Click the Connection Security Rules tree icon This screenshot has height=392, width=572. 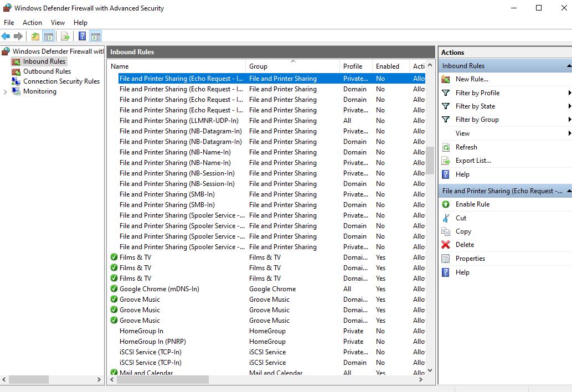click(16, 81)
